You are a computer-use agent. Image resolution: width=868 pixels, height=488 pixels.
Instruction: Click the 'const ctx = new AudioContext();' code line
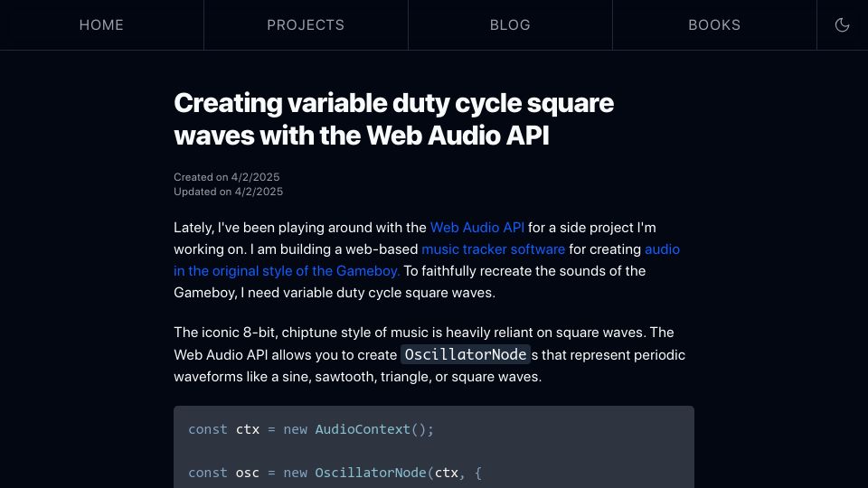(311, 429)
